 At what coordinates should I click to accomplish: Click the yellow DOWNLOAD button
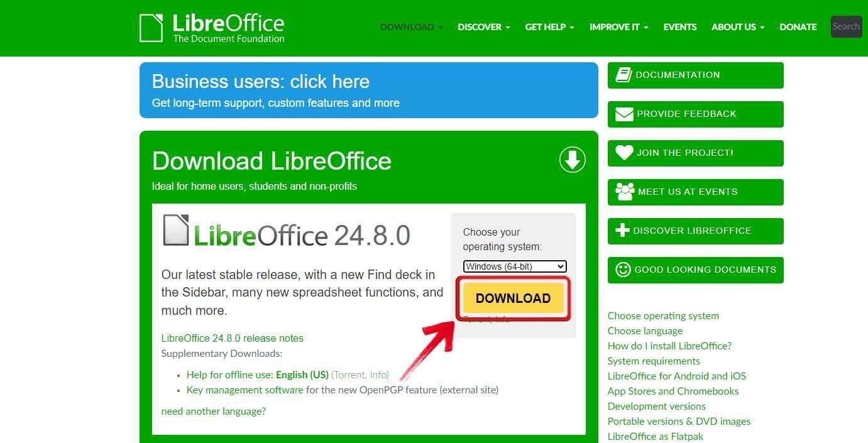pyautogui.click(x=513, y=298)
